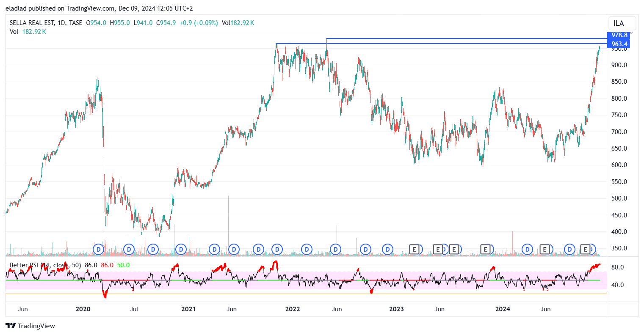
Task: Click the 650.0 price axis label
Action: click(x=619, y=148)
